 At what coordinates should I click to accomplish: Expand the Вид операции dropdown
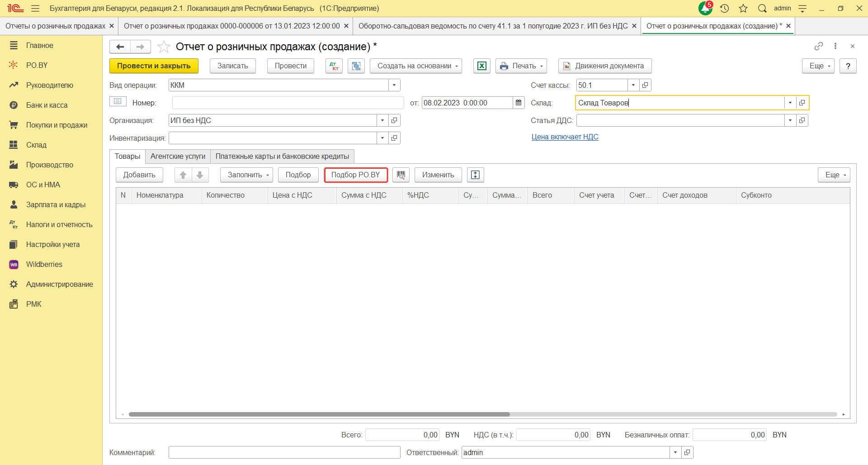tap(394, 85)
